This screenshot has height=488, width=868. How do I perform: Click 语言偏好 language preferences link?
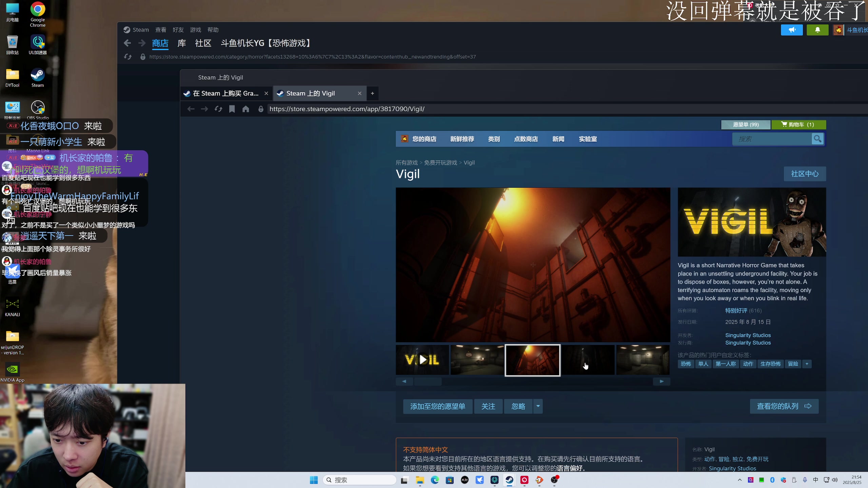coord(571,468)
